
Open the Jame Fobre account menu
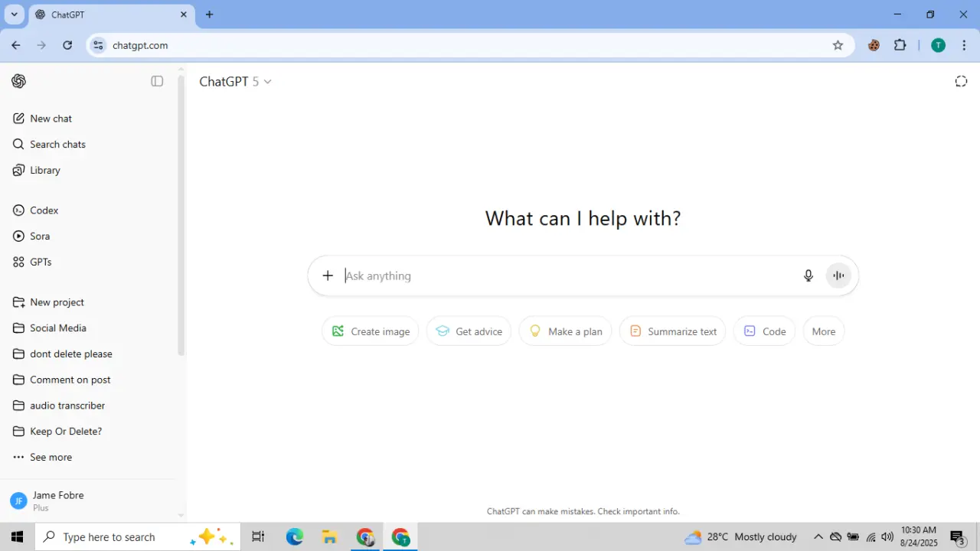[x=88, y=501]
